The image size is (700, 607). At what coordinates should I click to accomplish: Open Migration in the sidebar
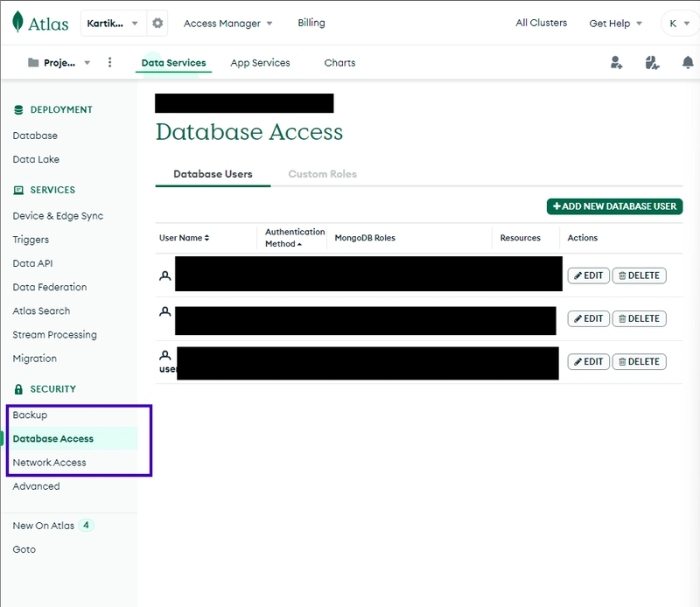click(x=34, y=359)
